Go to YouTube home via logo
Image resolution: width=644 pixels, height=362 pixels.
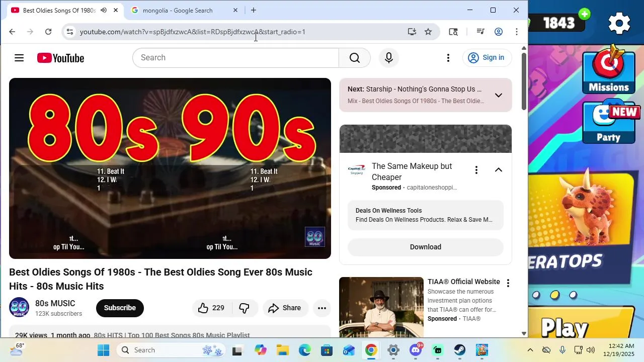point(60,58)
